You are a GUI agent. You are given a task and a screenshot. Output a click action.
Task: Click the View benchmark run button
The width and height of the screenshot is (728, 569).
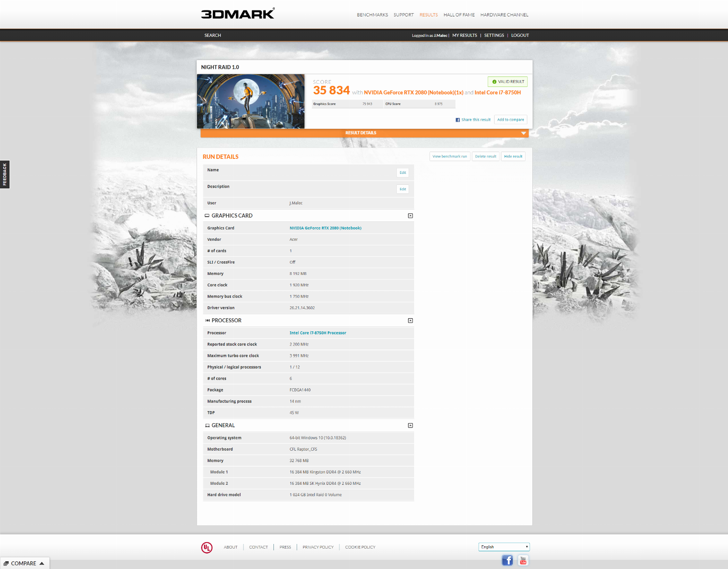[x=450, y=157]
